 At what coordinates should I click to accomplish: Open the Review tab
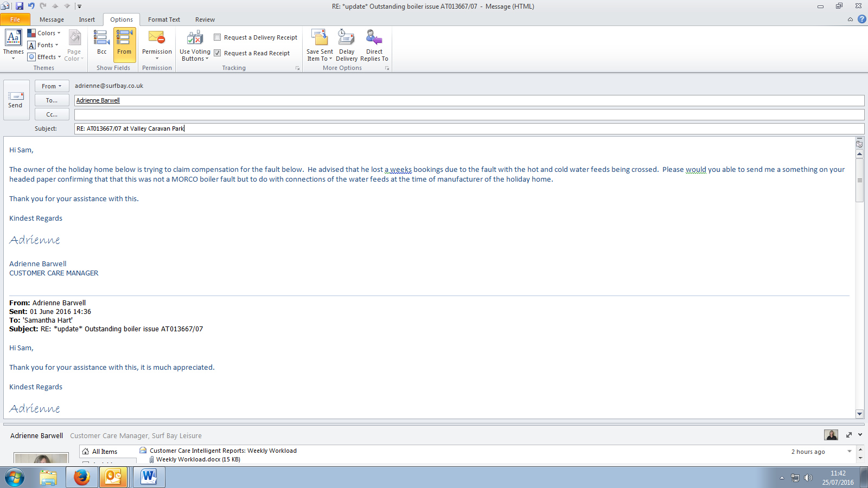pos(205,20)
